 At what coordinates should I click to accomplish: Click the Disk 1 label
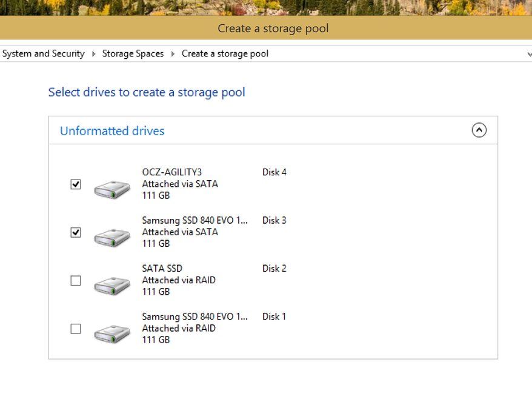[274, 317]
